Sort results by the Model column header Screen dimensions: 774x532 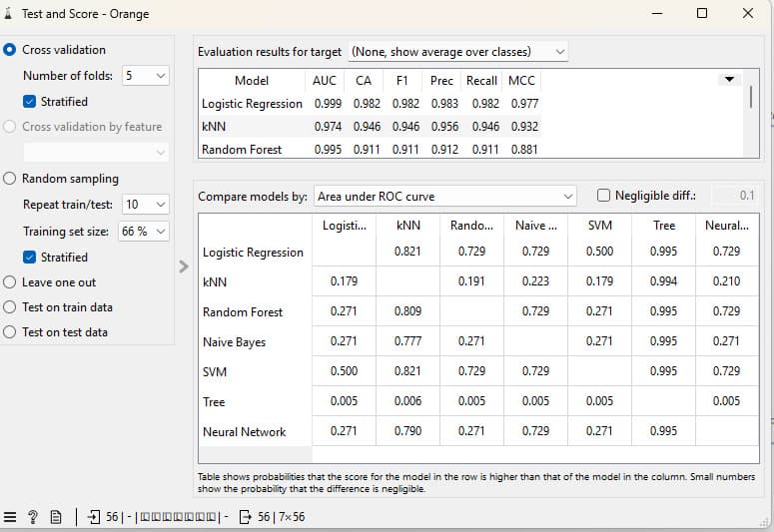click(x=252, y=81)
